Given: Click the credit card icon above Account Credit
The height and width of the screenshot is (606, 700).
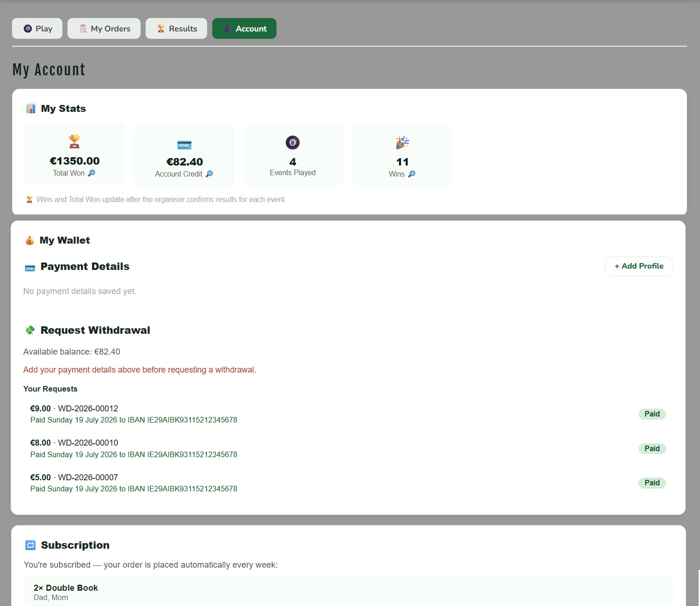Looking at the screenshot, I should [184, 145].
